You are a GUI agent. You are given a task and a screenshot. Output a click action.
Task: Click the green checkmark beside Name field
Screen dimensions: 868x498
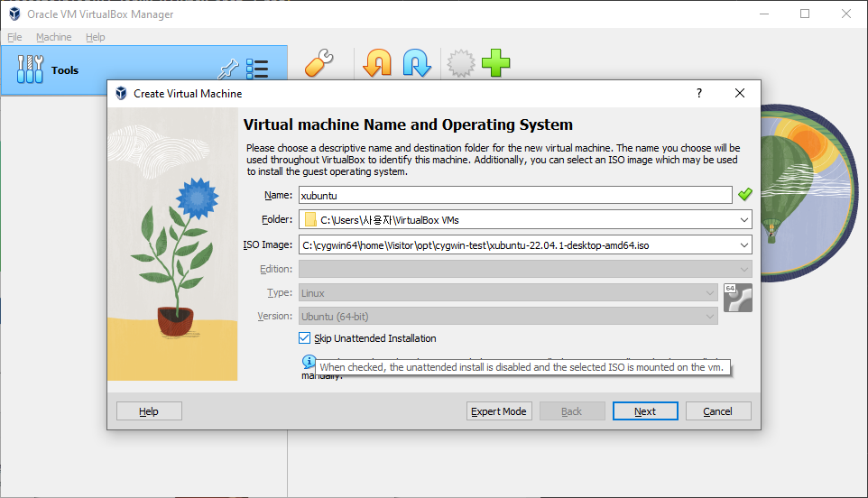pyautogui.click(x=745, y=194)
